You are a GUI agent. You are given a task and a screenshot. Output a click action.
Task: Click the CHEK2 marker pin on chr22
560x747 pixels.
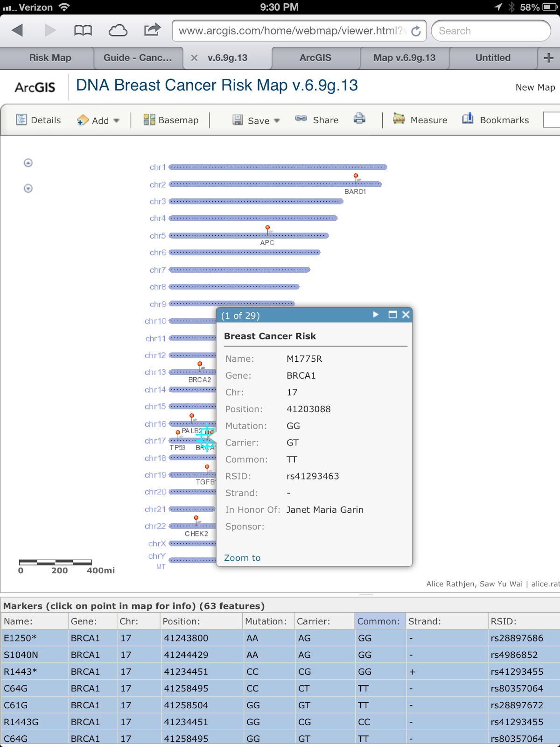(x=196, y=520)
